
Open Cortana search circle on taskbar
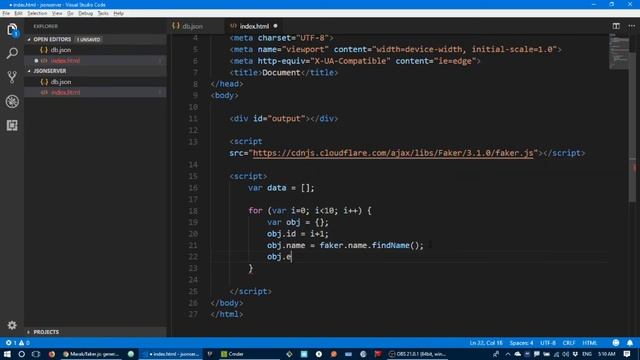[22, 354]
